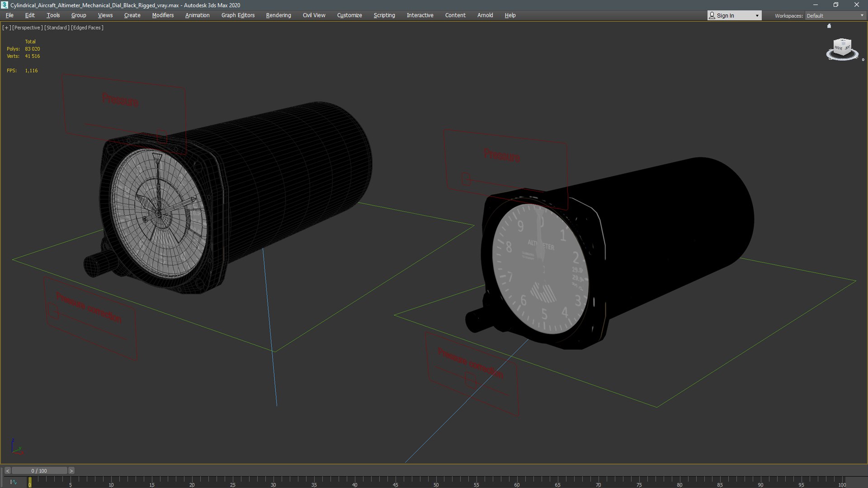Click the 3ds Max application icon
This screenshot has height=488, width=868.
click(5, 5)
